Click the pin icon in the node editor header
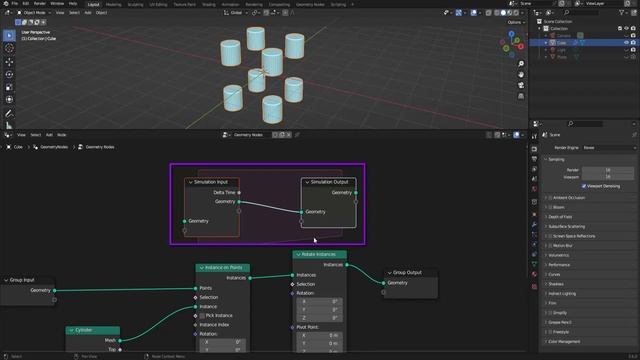 (x=297, y=135)
